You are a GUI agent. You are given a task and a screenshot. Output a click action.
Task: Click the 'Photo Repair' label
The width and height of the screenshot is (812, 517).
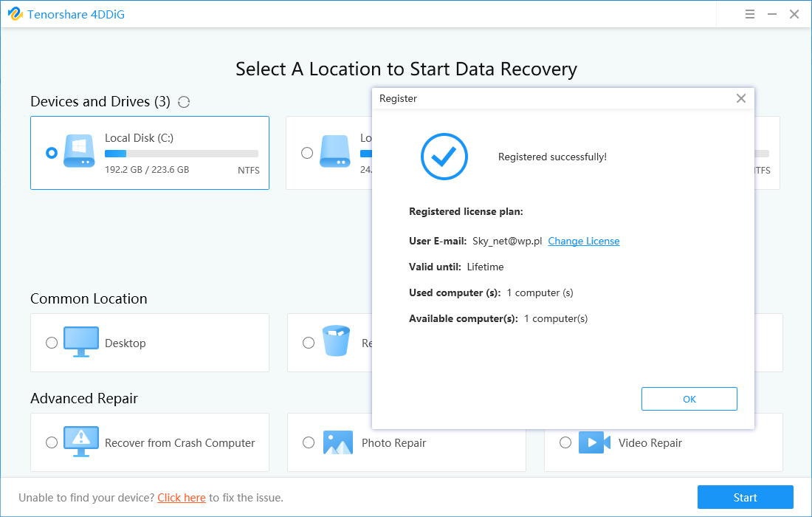pos(393,443)
